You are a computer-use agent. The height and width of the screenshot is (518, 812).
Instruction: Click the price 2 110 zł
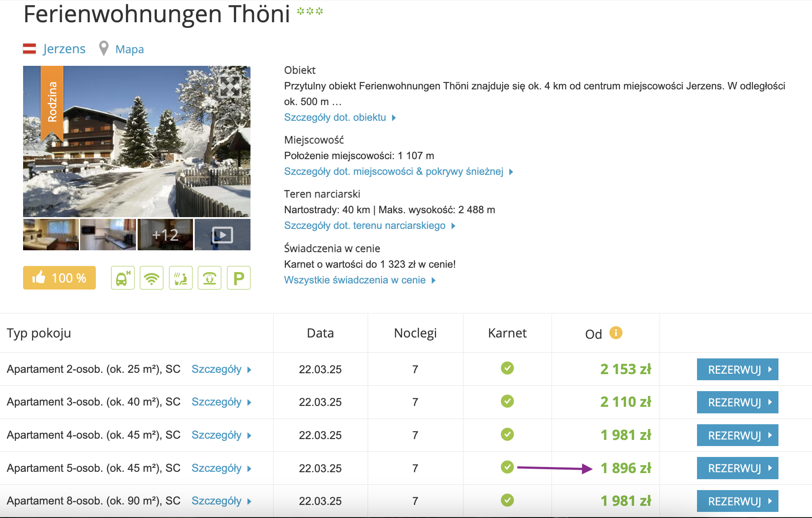626,402
